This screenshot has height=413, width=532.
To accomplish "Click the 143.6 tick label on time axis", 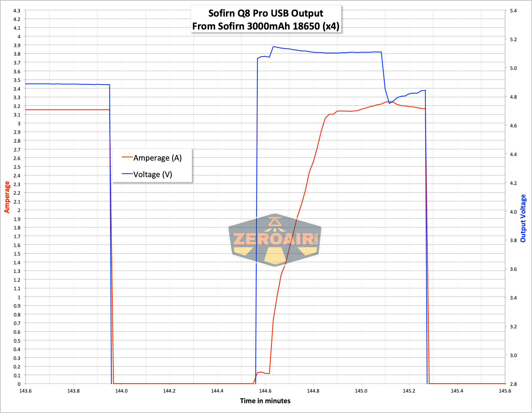I will [25, 391].
